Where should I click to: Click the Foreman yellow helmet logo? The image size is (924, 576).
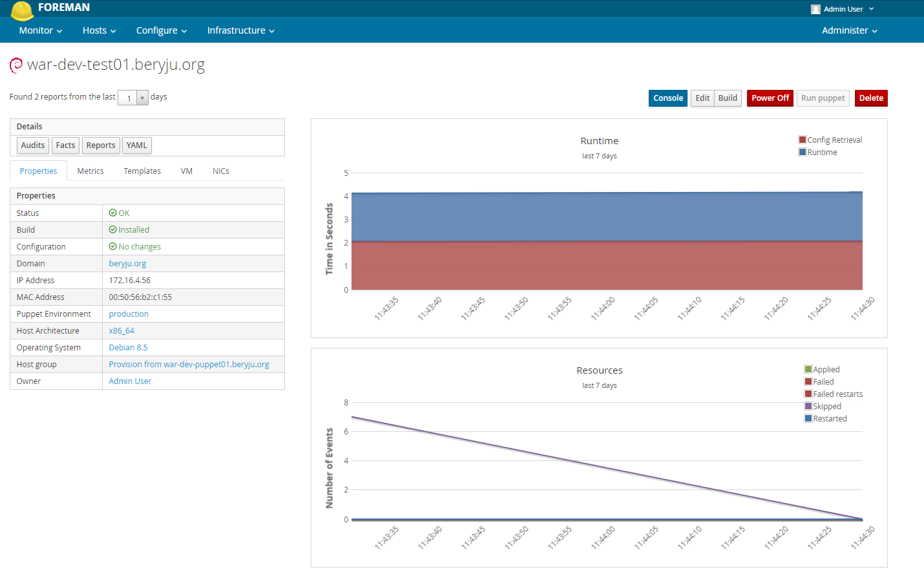pyautogui.click(x=23, y=10)
